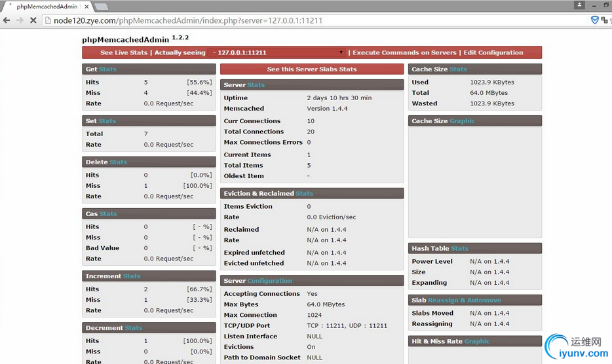612x364 pixels.
Task: Close the phpMemcachedAdmin browser tab
Action: click(x=86, y=7)
